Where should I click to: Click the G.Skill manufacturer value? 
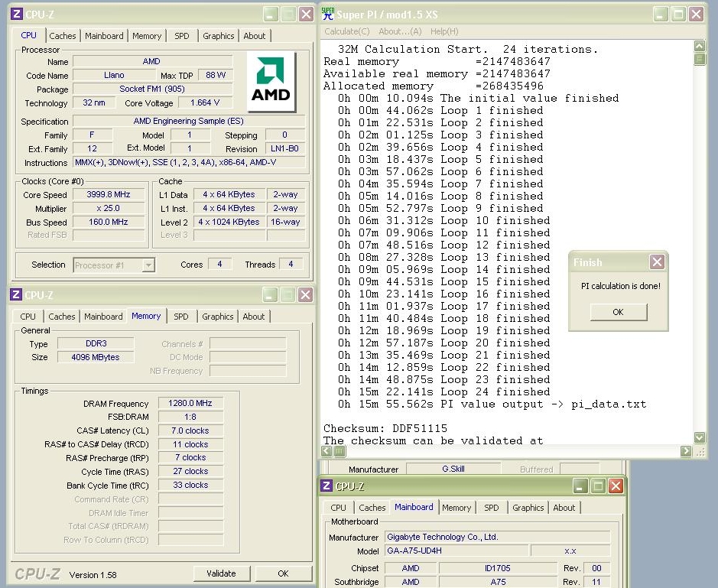pos(453,469)
